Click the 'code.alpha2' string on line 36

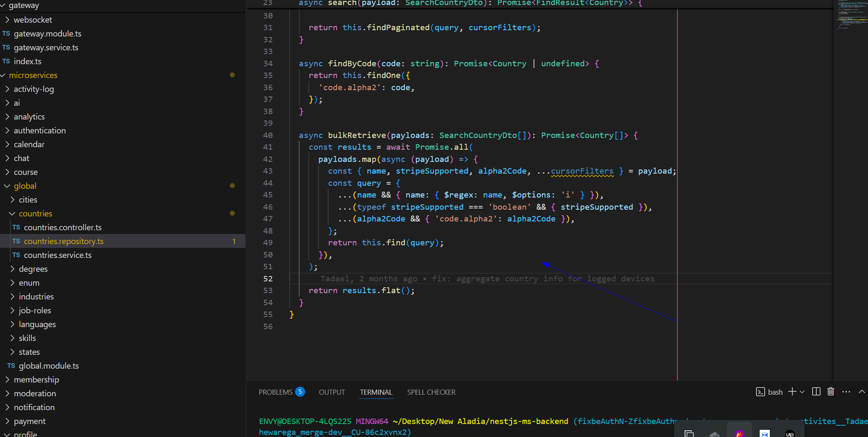pyautogui.click(x=350, y=87)
